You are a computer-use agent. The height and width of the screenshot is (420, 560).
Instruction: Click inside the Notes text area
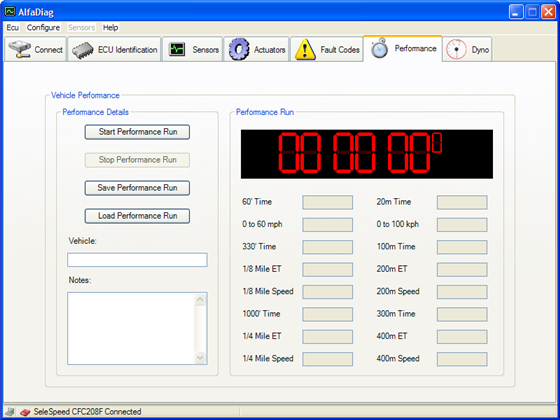[131, 329]
